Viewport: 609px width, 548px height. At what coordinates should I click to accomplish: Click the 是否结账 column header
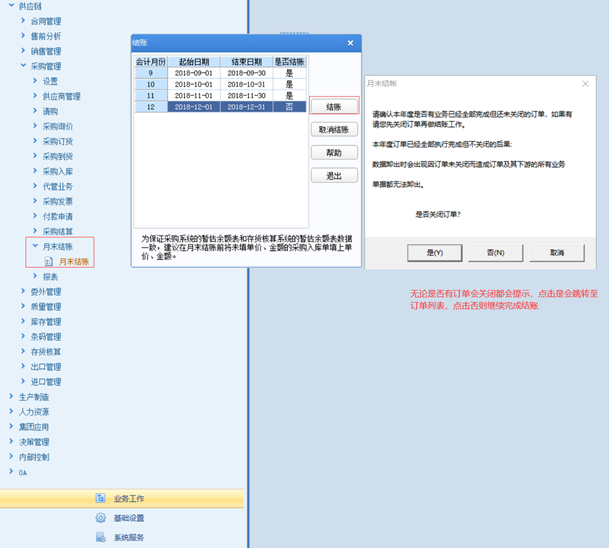point(289,62)
